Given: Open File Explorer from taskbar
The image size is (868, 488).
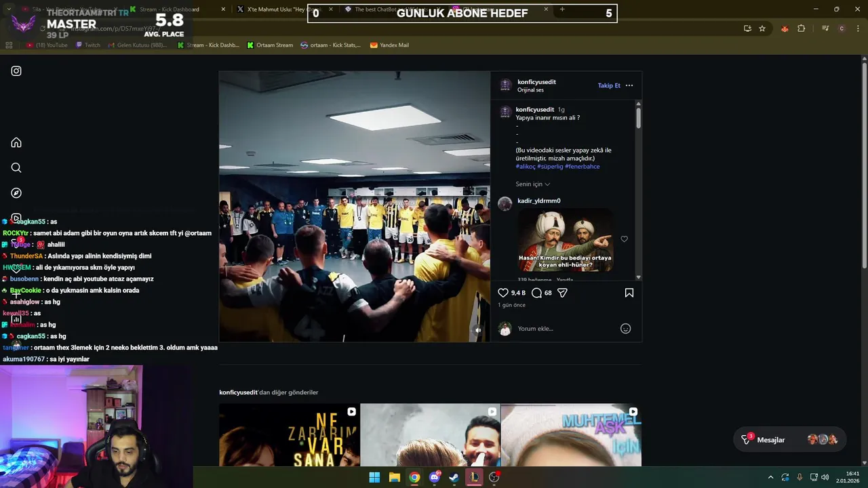Looking at the screenshot, I should pos(395,477).
